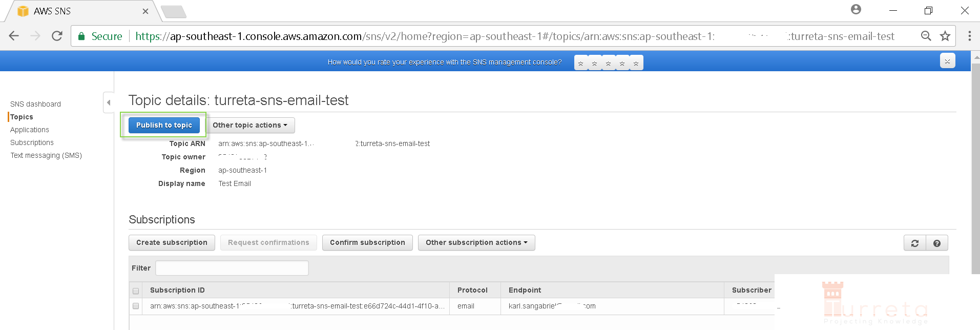Click the browser forward arrow
This screenshot has height=330, width=980.
(x=35, y=36)
